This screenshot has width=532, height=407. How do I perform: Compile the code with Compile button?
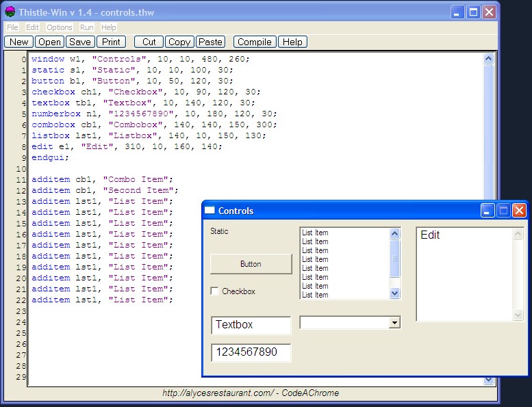(255, 42)
